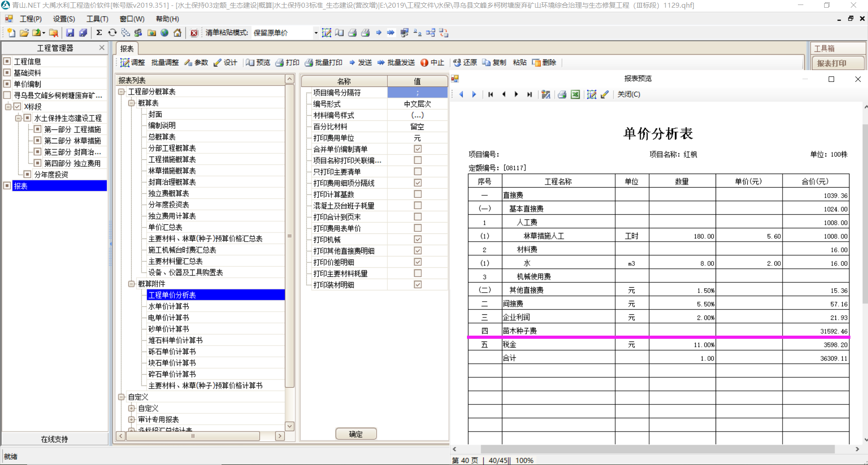Click the home icon in main toolbar
Screen dimensions: 868x465
coord(178,33)
